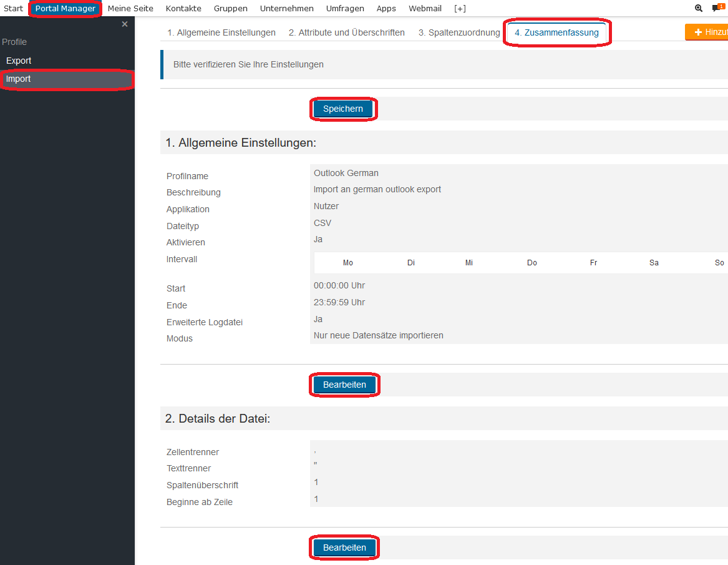Click the orange Hinzufügen plus button
This screenshot has width=728, height=565.
pos(708,32)
